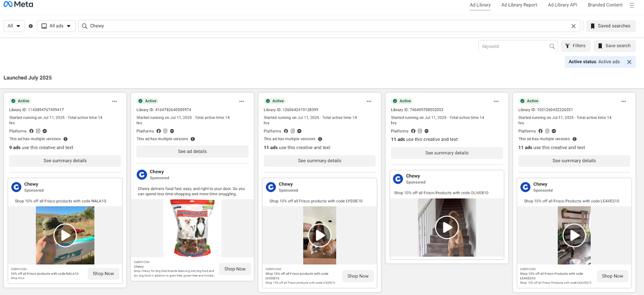644x295 pixels.
Task: Click Chewy advertiser name in Lamb Crunchys ad
Action: click(x=157, y=172)
